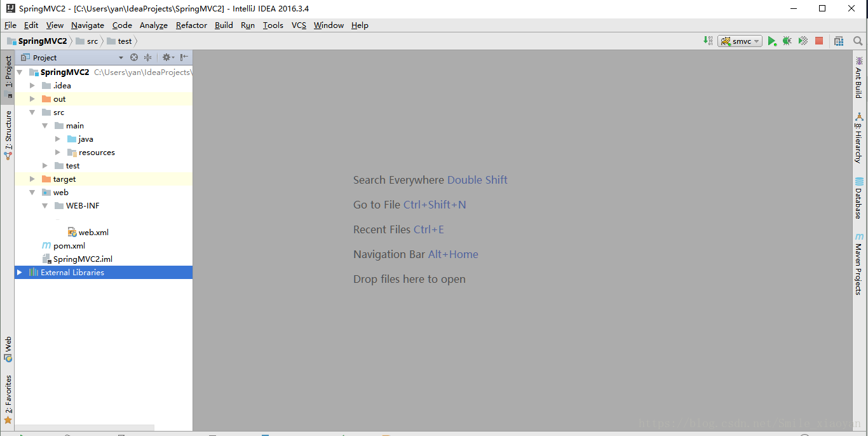This screenshot has width=868, height=436.
Task: Click the Project panel horizontal scrollbar
Action: point(85,428)
